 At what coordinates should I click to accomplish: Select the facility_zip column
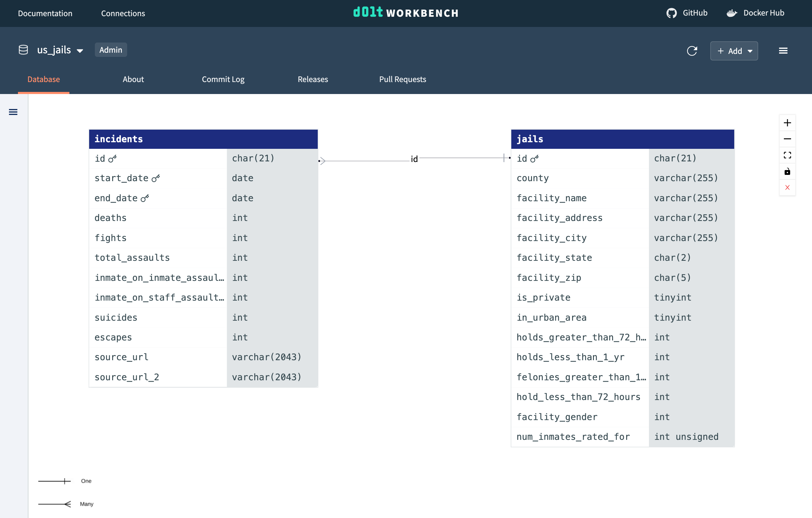[623, 278]
